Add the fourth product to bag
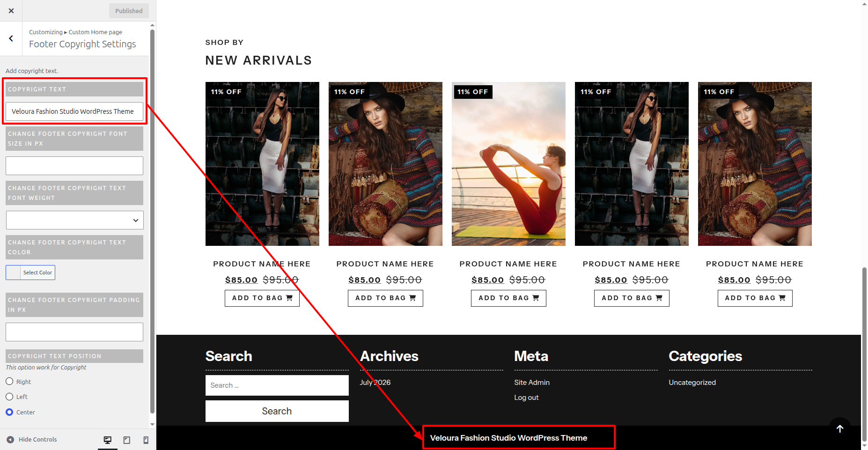This screenshot has height=450, width=868. [632, 298]
